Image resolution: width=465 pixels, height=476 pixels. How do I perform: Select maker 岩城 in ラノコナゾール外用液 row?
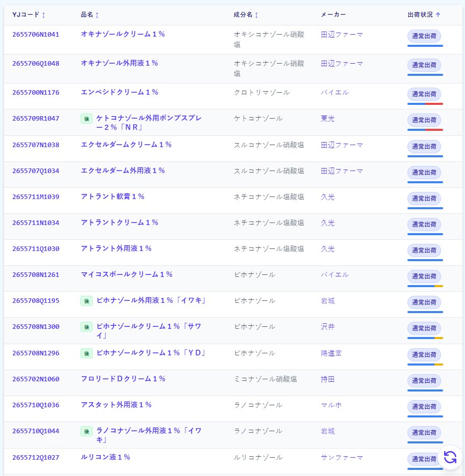click(x=327, y=431)
